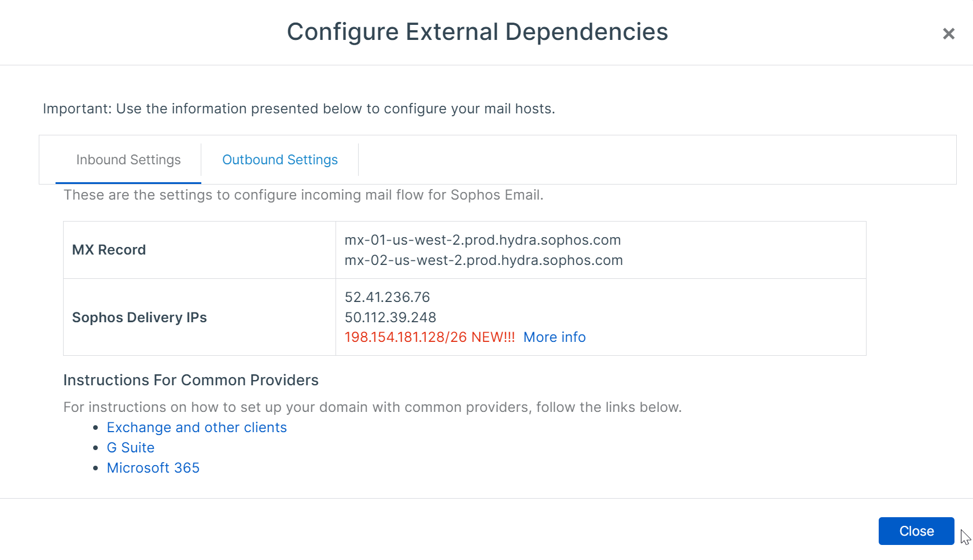Click the MX Record row label
The width and height of the screenshot is (973, 560).
point(109,250)
